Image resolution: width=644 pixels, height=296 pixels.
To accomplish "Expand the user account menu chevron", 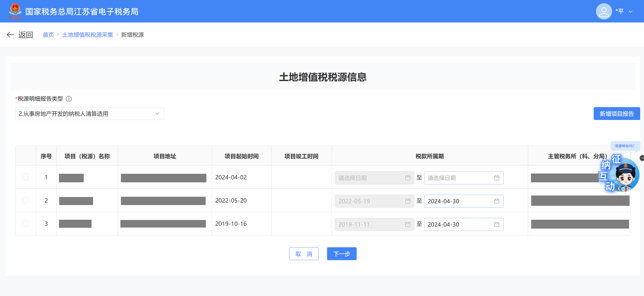I will click(x=631, y=12).
